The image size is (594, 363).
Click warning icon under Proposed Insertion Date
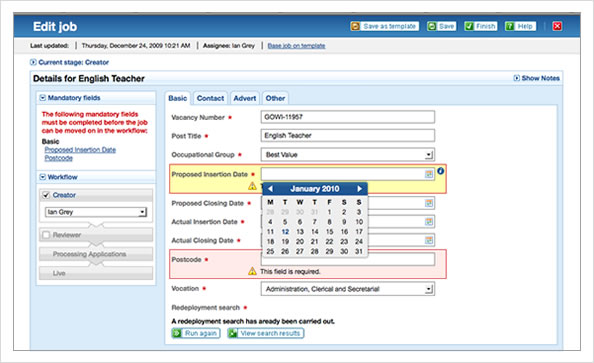coord(252,186)
